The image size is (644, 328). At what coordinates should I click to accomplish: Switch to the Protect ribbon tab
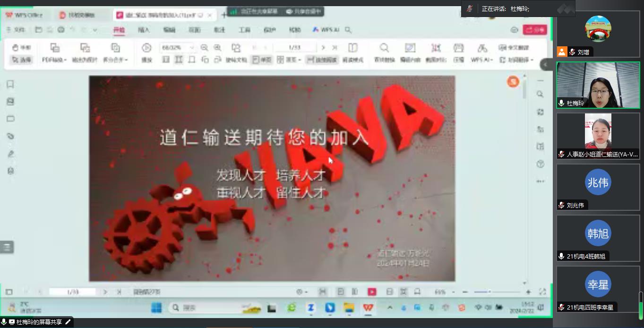269,30
